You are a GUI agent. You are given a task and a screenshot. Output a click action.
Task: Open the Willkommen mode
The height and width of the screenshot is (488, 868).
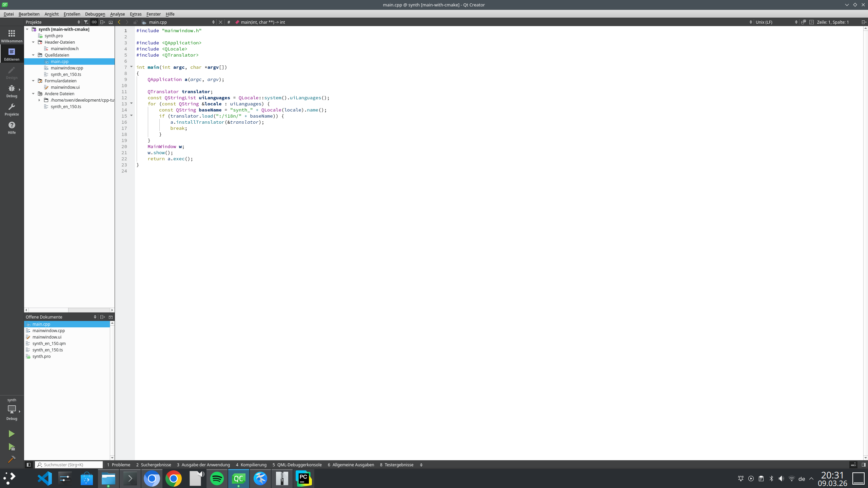(x=12, y=36)
